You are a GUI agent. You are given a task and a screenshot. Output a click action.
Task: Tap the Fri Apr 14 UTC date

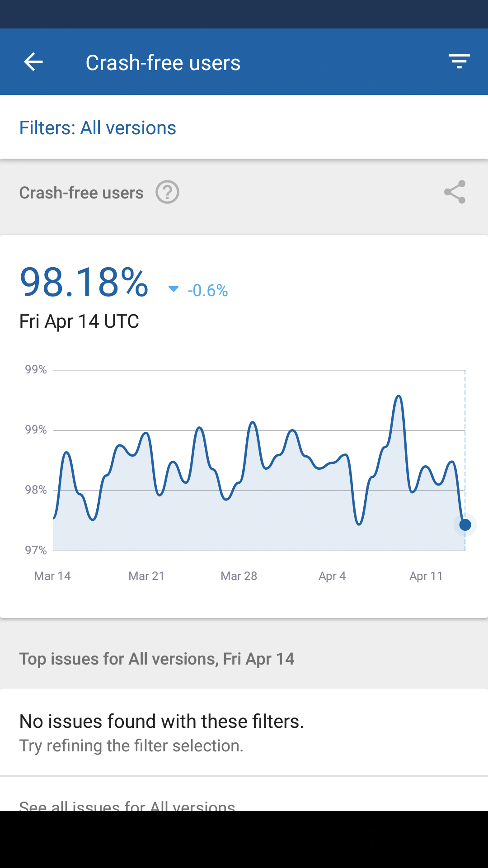pyautogui.click(x=79, y=321)
